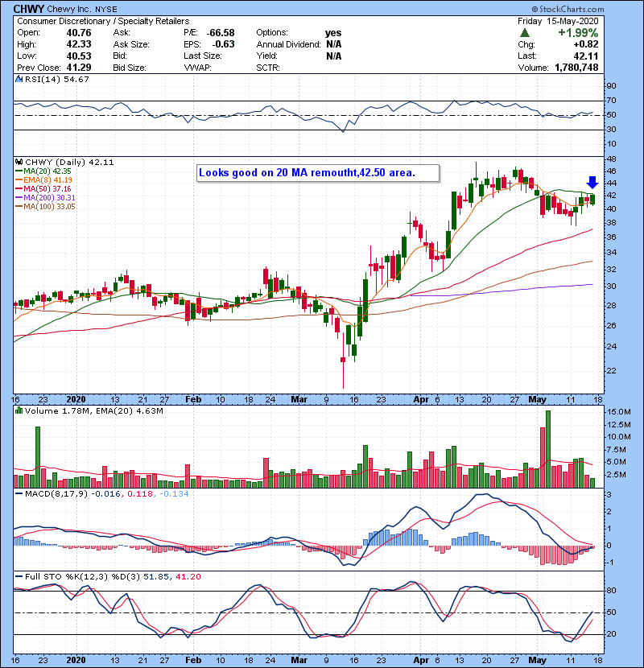Click the RSI indicator line icon

(19, 79)
